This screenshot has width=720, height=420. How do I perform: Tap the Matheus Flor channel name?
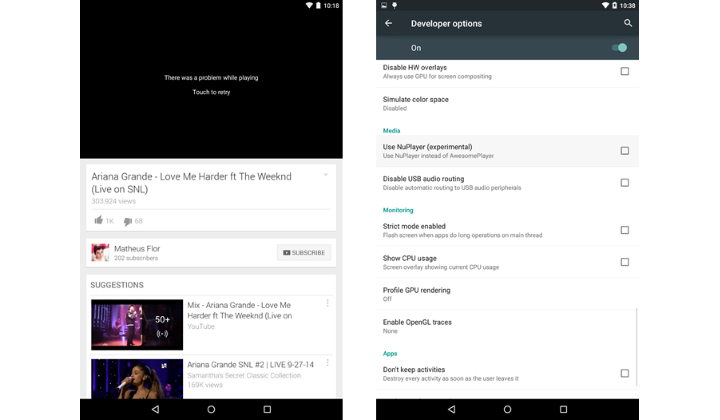[x=137, y=248]
